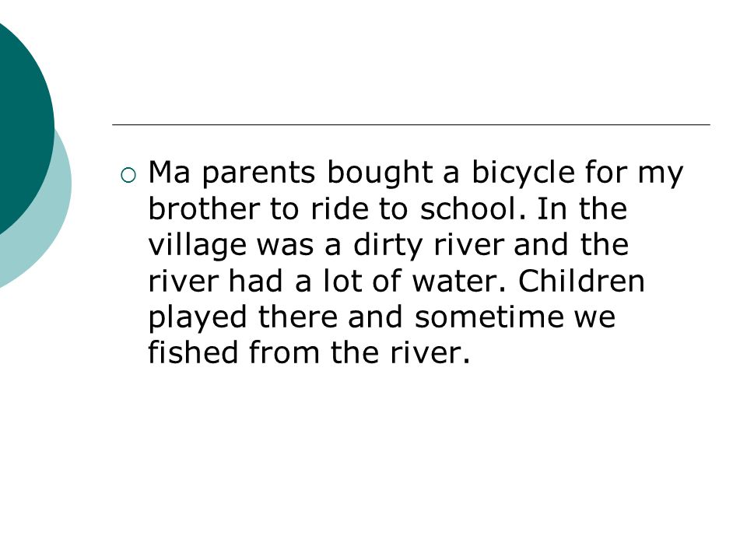Click the final word "river." in last line

pyautogui.click(x=430, y=352)
